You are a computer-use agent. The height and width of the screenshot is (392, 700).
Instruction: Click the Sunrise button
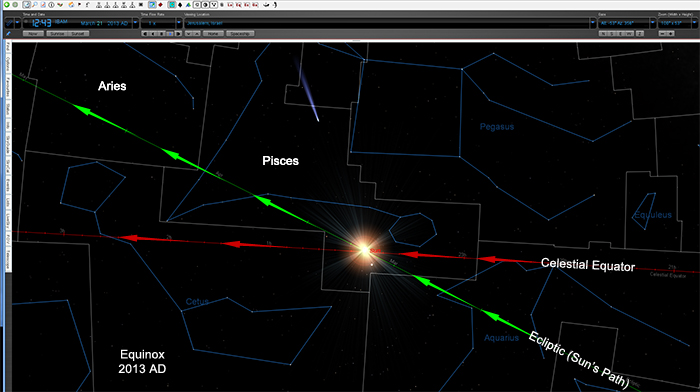point(57,33)
